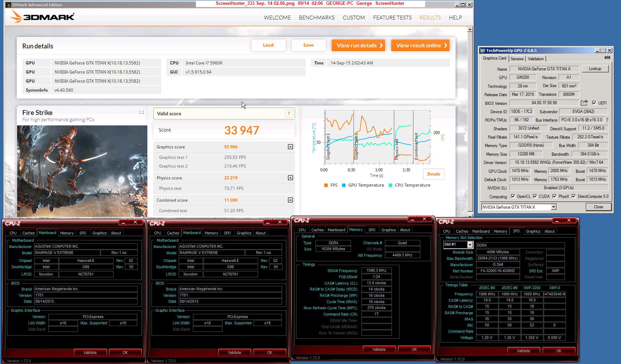Click the GPU-Z Name field showing GTX TITAN X
Screen dimensions: 621x364
tap(544, 69)
